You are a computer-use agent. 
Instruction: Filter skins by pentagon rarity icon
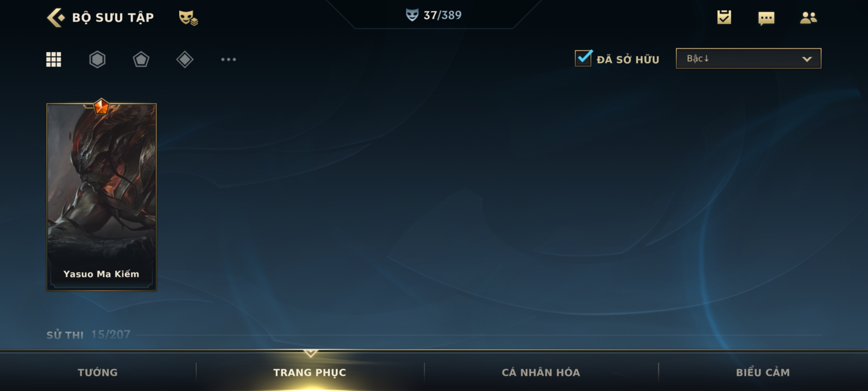pos(141,59)
